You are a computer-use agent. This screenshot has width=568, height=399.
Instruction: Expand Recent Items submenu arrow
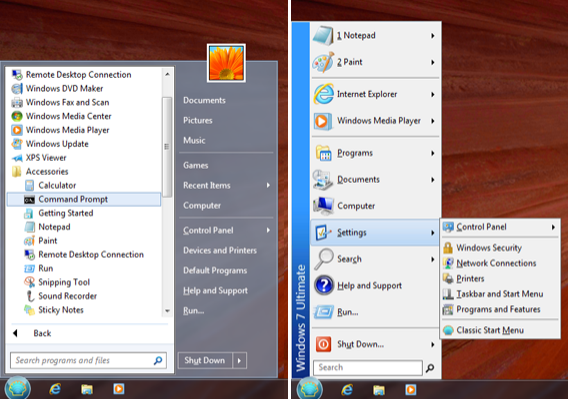[268, 186]
